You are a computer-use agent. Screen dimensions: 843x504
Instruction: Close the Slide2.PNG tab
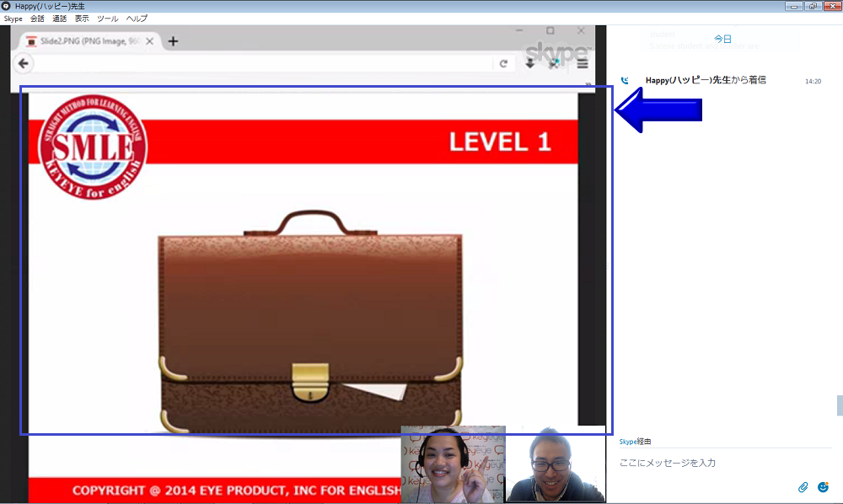[x=149, y=40]
